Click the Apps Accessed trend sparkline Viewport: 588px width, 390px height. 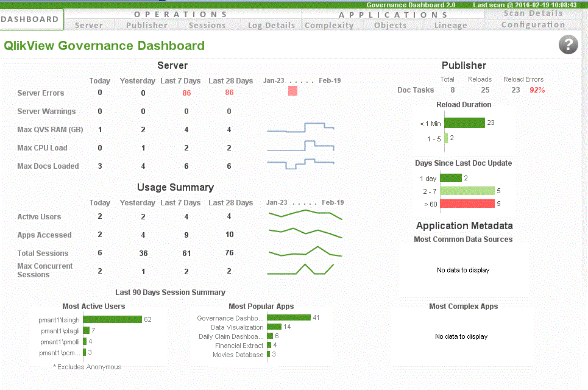click(305, 233)
